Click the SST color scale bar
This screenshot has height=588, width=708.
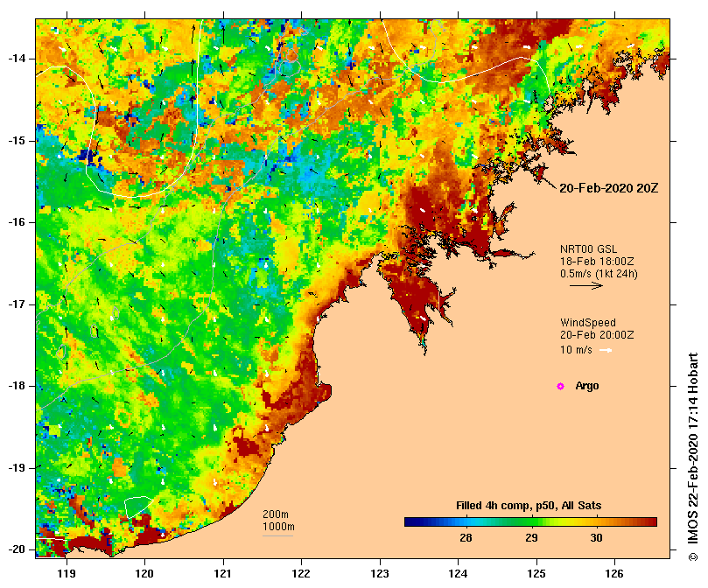pos(530,522)
